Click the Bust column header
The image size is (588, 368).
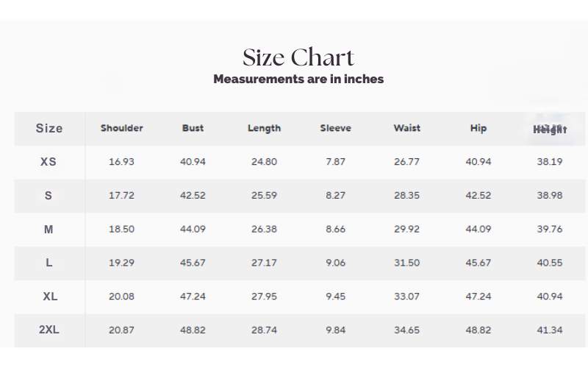point(193,128)
